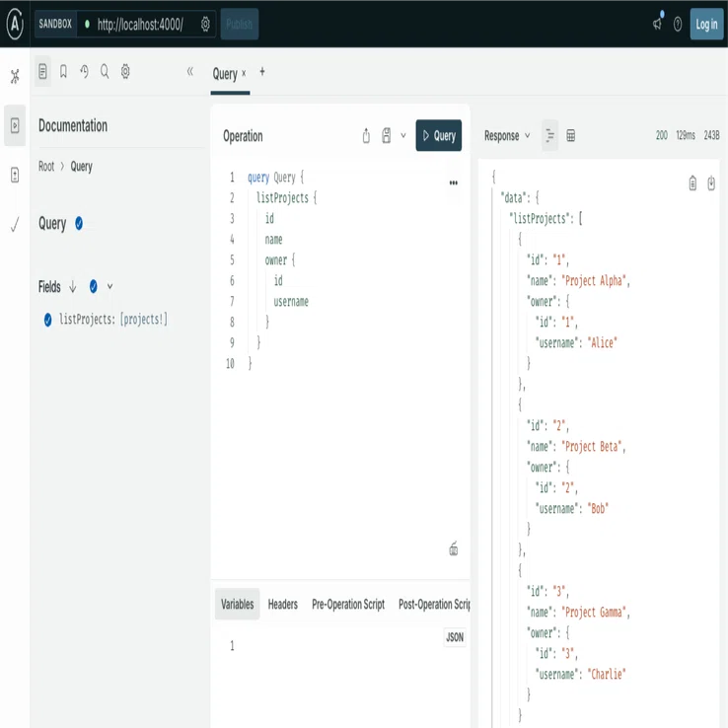Image resolution: width=728 pixels, height=728 pixels.
Task: Open the search magnifier icon
Action: pos(105,71)
